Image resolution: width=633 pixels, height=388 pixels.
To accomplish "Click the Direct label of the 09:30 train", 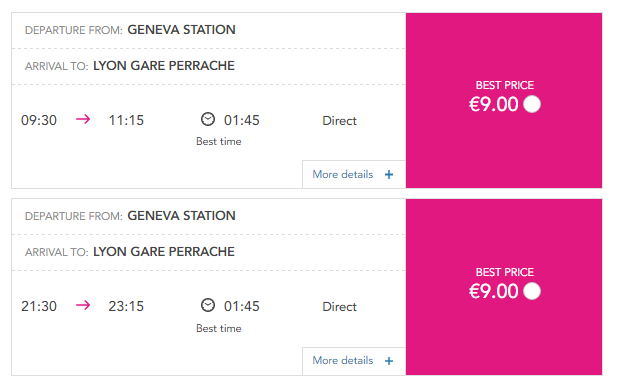I will tap(340, 121).
